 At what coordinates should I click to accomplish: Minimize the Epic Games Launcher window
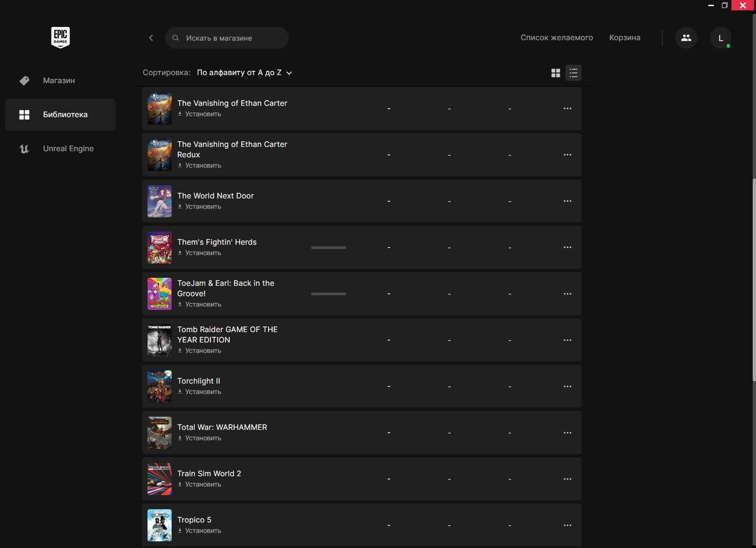[x=711, y=5]
